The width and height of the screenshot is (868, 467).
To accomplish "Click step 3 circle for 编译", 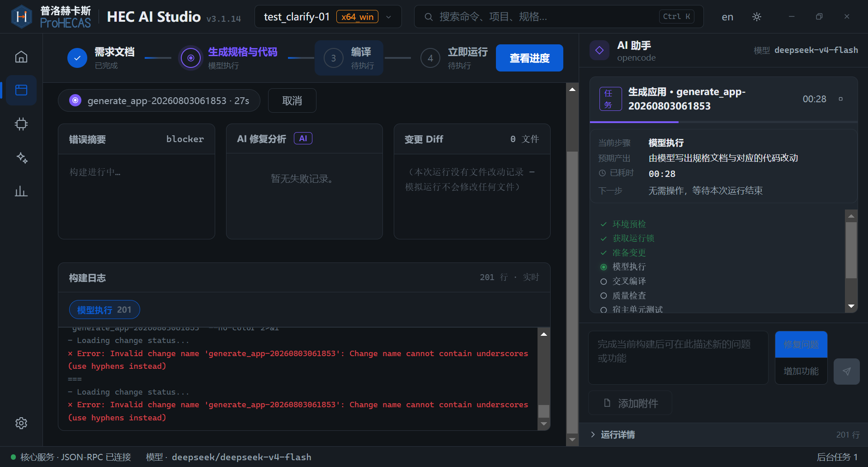I will [x=334, y=58].
